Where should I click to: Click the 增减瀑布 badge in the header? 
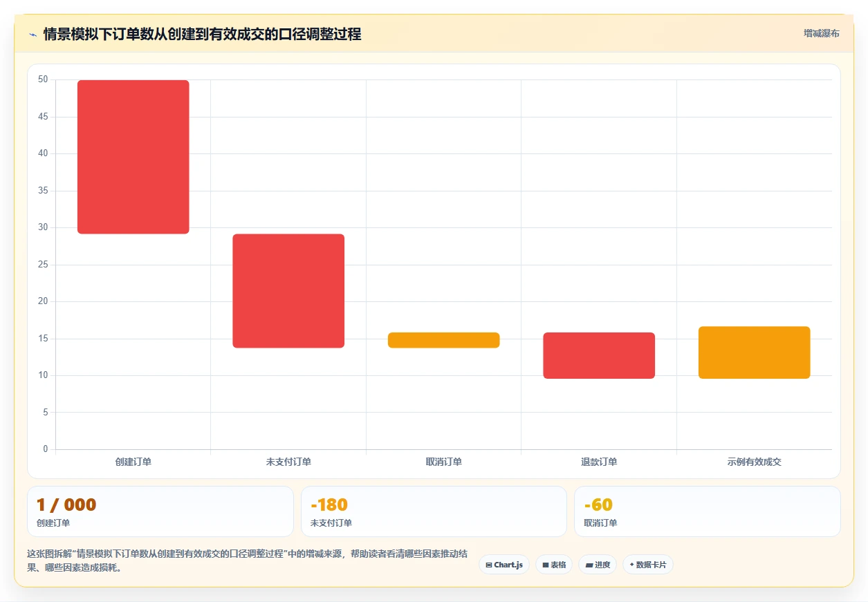pos(822,33)
